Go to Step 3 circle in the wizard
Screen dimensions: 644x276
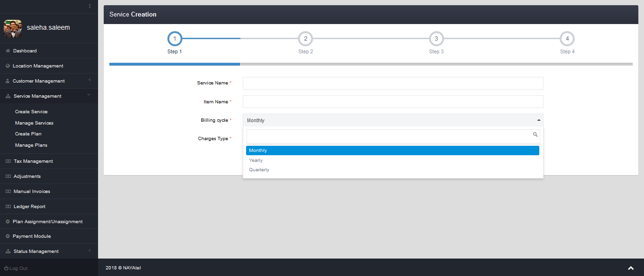[436, 39]
